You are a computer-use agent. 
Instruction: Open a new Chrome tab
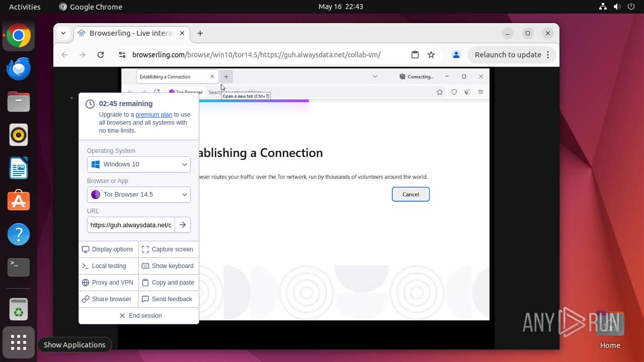pos(200,33)
